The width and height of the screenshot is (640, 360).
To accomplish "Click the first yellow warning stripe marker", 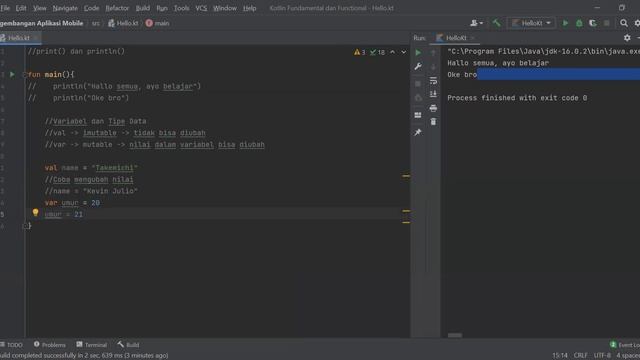I will point(406,176).
